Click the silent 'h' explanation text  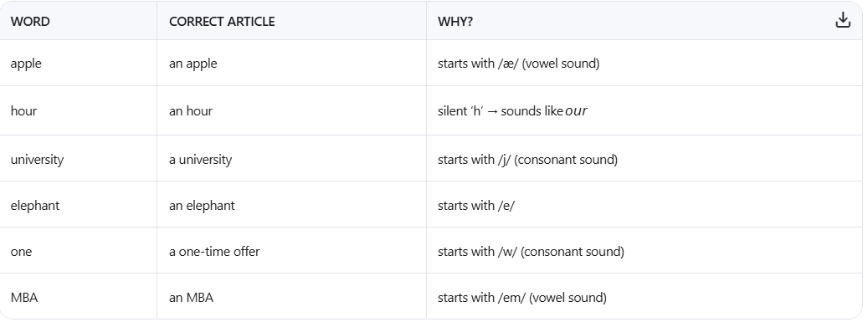click(x=512, y=111)
